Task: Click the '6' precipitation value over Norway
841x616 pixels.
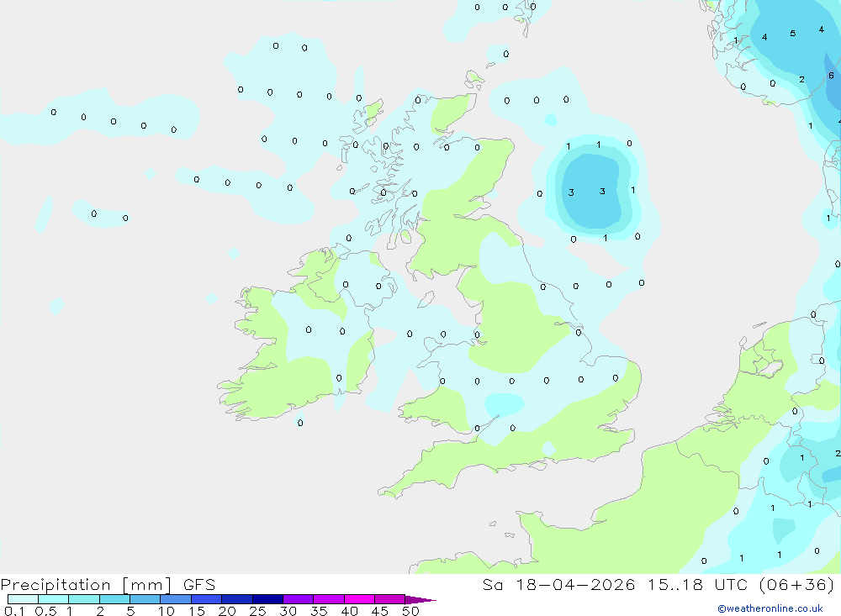Action: click(x=831, y=76)
